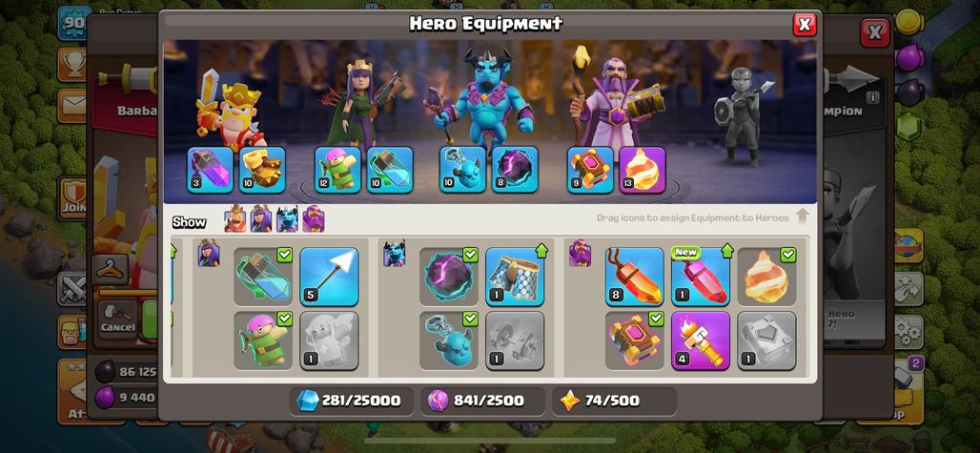Toggle the Archer Queen filter in Show row
This screenshot has width=980, height=453.
point(261,219)
